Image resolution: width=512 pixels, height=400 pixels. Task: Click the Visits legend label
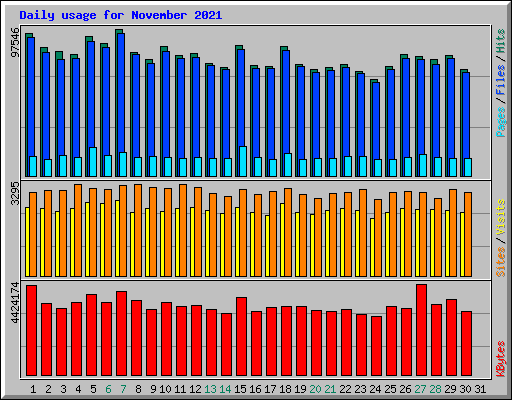[x=501, y=218]
